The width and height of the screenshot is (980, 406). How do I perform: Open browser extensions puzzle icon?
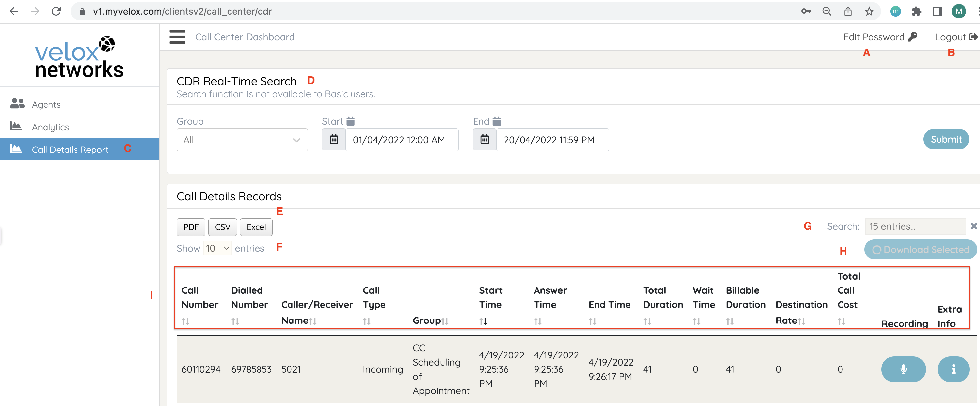click(x=916, y=11)
